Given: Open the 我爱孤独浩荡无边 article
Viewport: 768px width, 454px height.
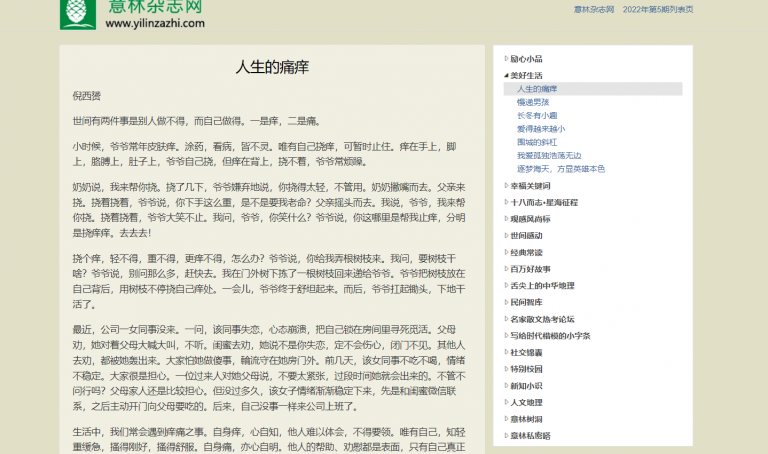Looking at the screenshot, I should pos(549,155).
